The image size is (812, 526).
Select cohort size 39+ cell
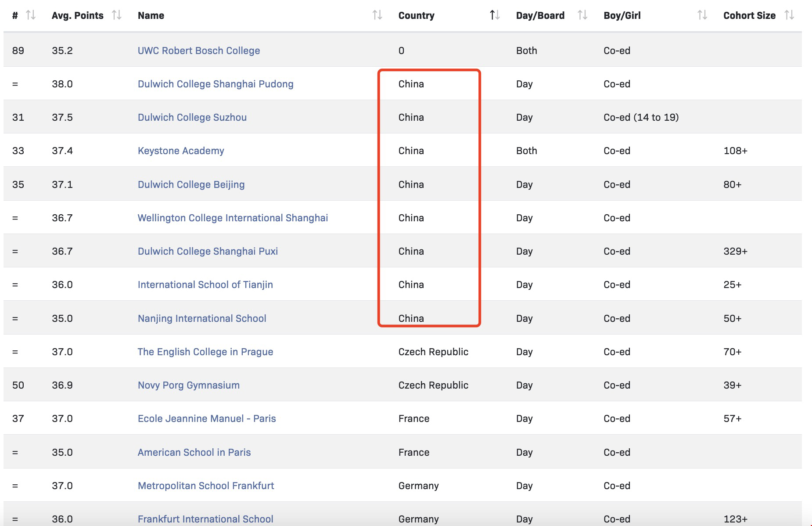(733, 385)
